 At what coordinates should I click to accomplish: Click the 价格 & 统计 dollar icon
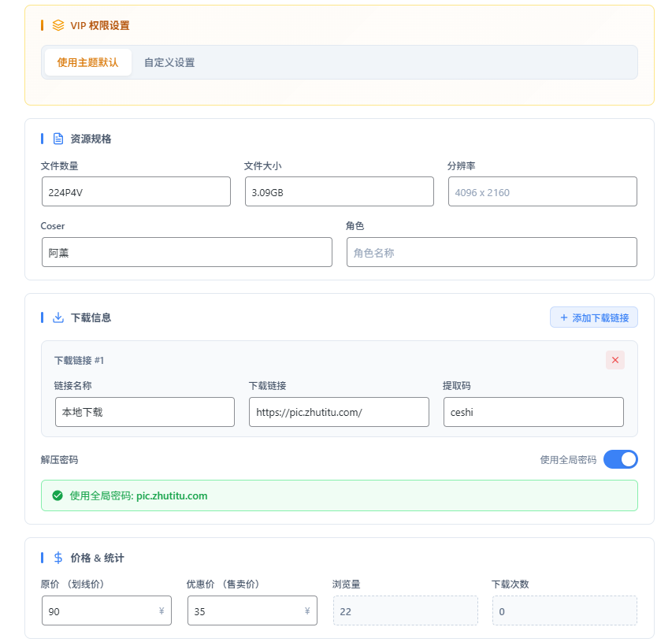[58, 558]
